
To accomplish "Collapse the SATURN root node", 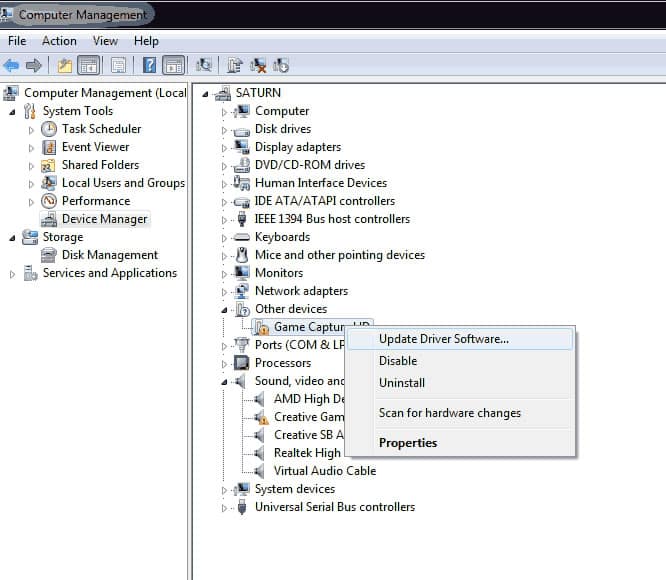I will tap(206, 94).
